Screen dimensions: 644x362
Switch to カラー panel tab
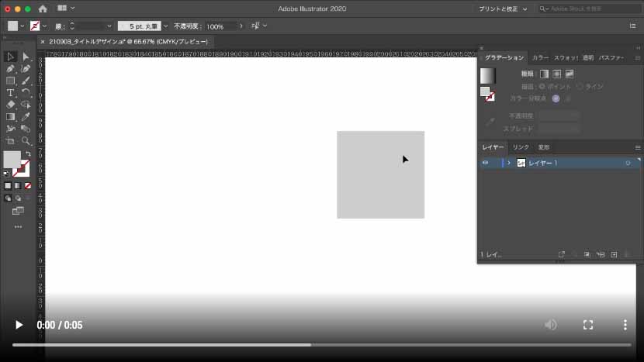pos(540,58)
